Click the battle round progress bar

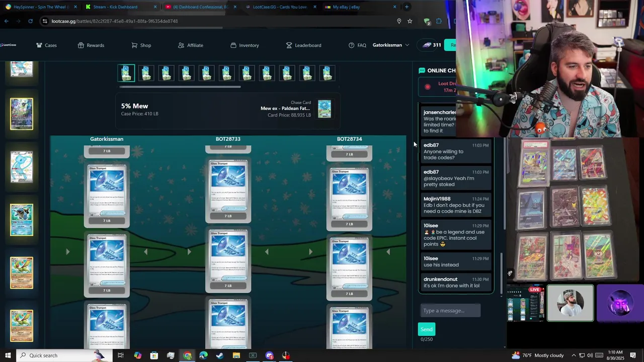pyautogui.click(x=180, y=87)
